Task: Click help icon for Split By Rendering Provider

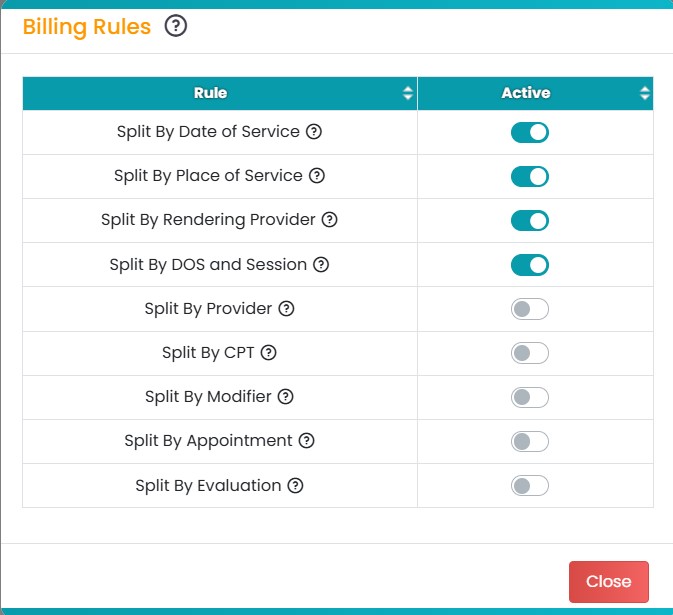Action: (329, 220)
